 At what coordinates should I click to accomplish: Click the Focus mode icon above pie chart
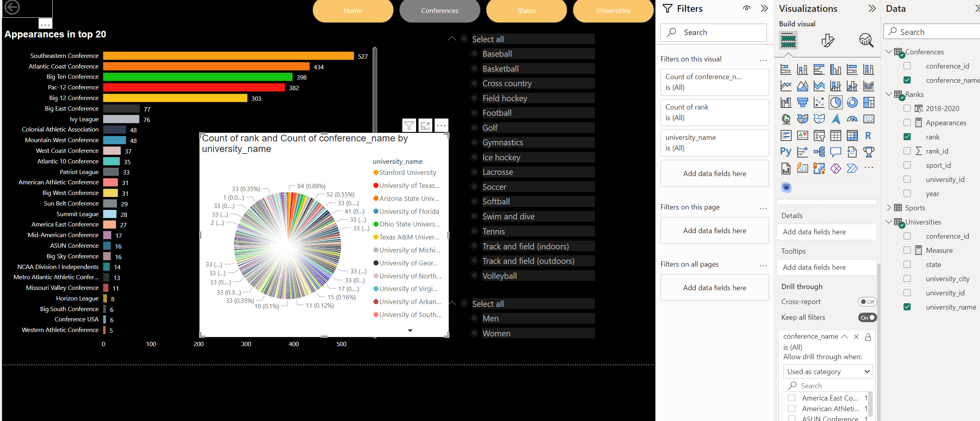425,126
